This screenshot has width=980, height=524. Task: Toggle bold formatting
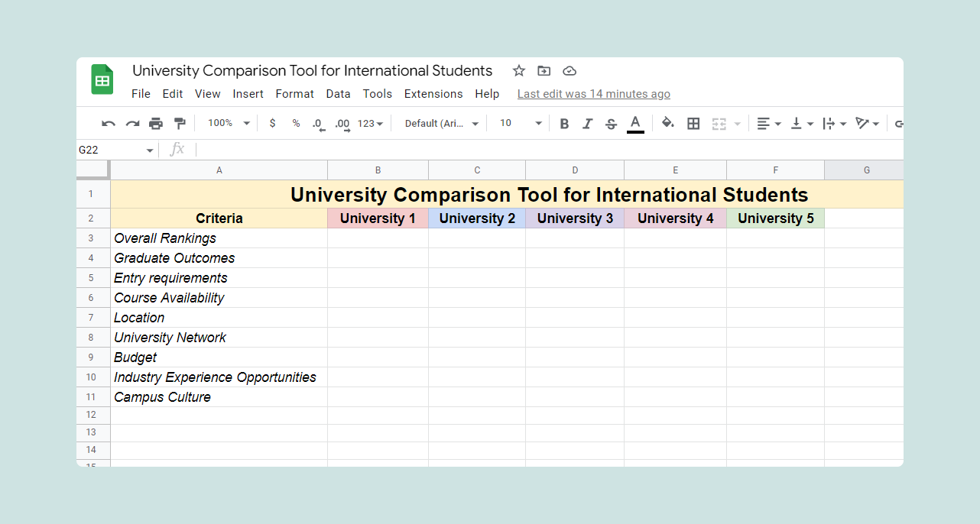(x=564, y=122)
